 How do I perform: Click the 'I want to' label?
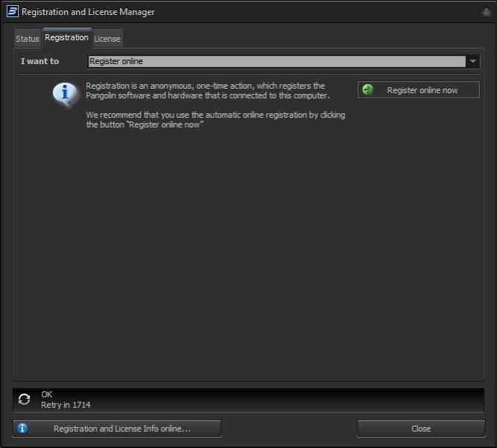[x=39, y=61]
